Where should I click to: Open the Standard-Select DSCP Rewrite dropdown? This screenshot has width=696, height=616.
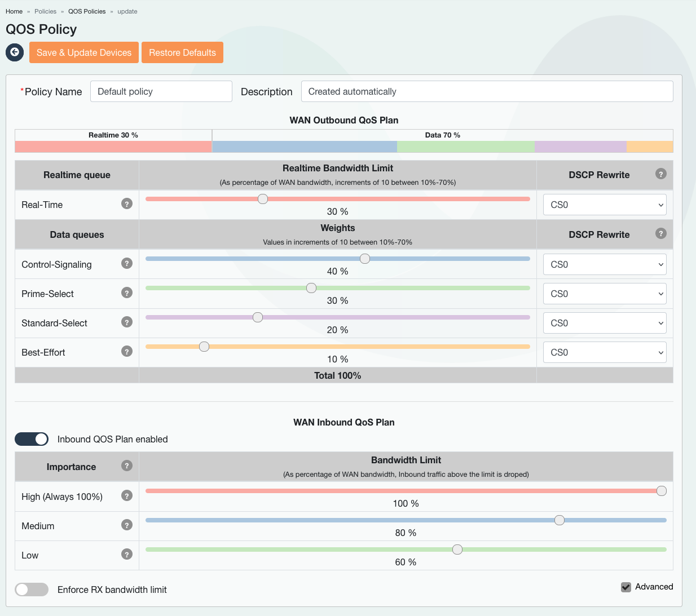pyautogui.click(x=605, y=323)
